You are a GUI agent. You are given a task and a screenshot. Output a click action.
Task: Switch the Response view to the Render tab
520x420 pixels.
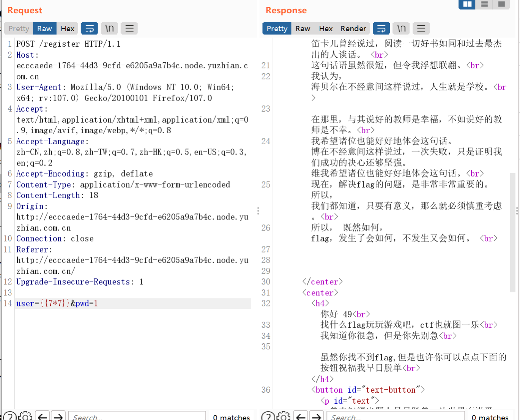pyautogui.click(x=353, y=28)
